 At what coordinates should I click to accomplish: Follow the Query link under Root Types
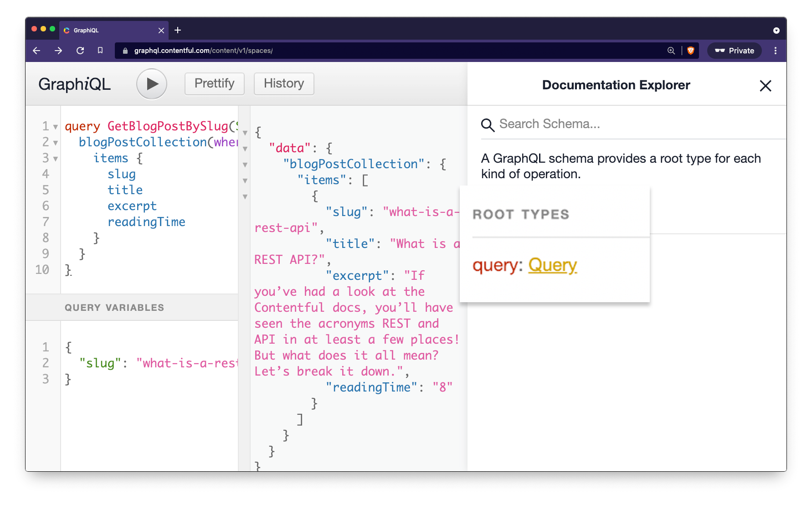point(552,265)
